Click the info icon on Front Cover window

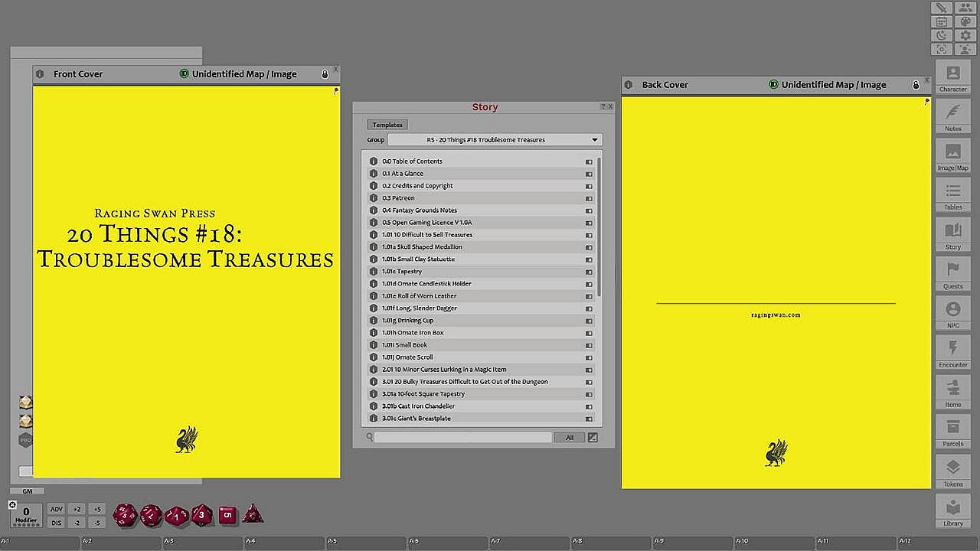[40, 74]
